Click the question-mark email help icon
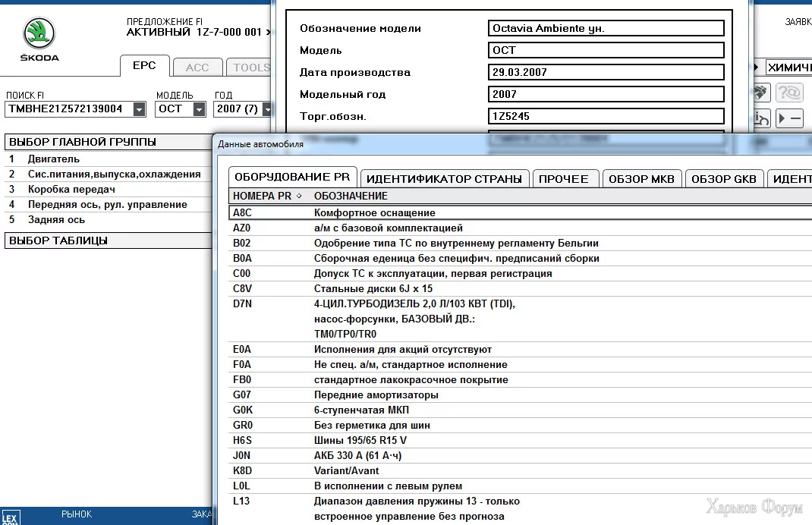Viewport: 812px width, 525px height. pos(790,93)
